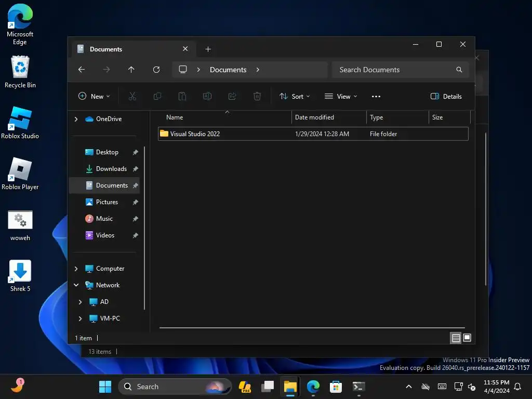Click the search magnifier icon
Viewport: 532px width, 399px height.
pyautogui.click(x=459, y=70)
